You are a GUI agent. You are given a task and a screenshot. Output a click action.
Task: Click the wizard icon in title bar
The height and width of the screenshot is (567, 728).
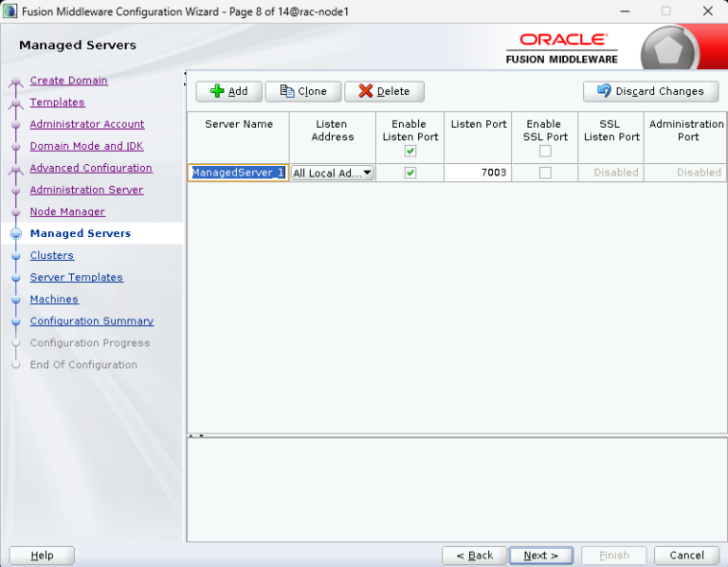pos(10,11)
